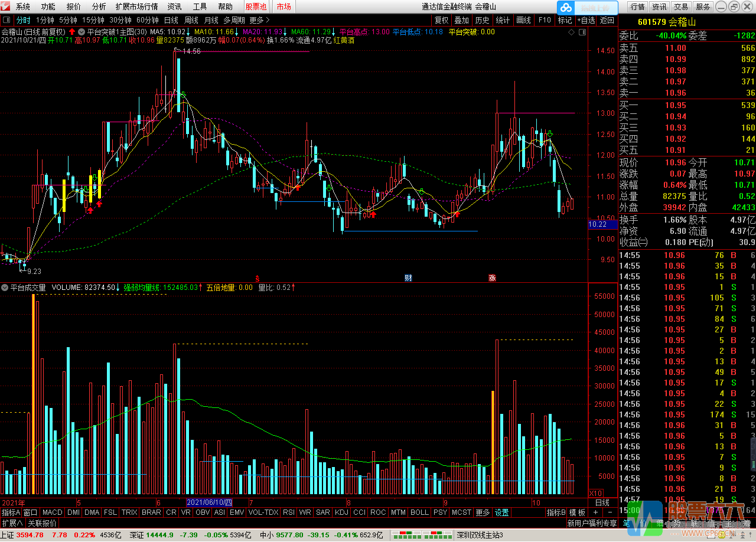Image resolution: width=756 pixels, height=542 pixels.
Task: Click the red 市场 button
Action: point(284,6)
